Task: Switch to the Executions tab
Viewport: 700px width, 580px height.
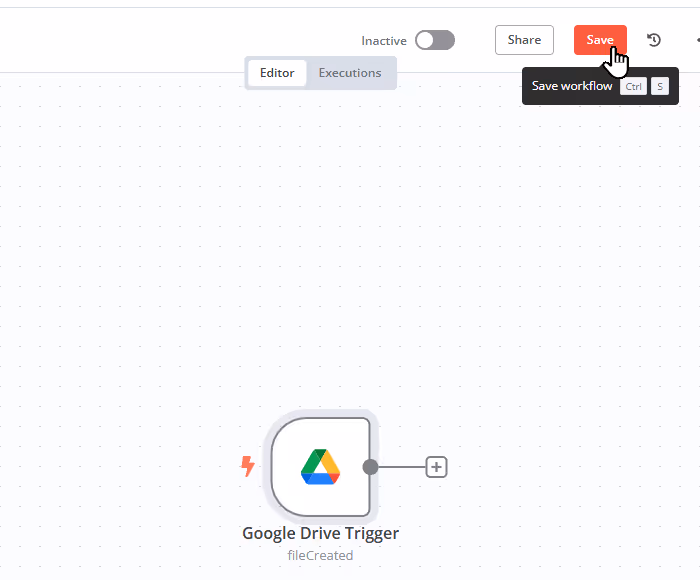Action: point(350,73)
